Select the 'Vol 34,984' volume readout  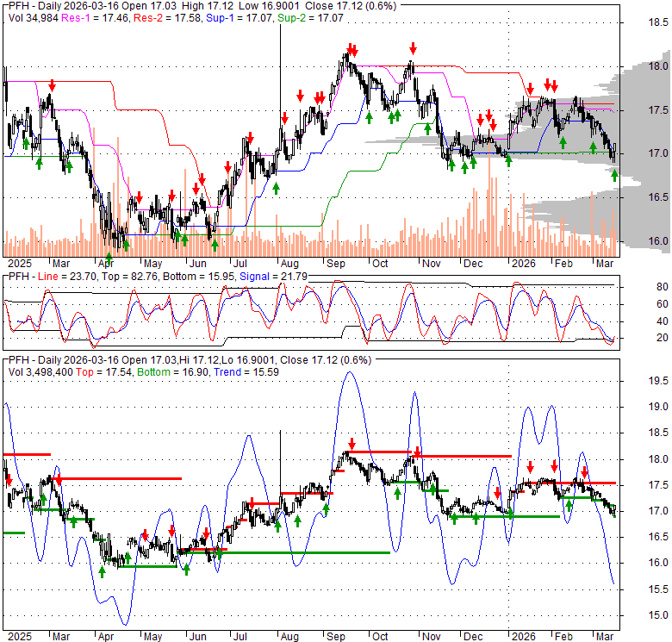(34, 18)
